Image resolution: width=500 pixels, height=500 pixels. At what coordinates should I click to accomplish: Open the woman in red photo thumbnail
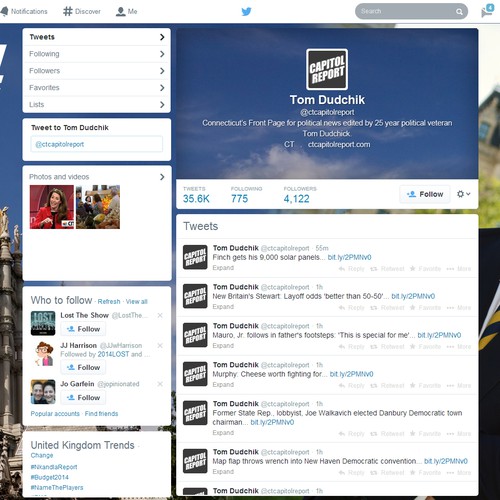click(x=52, y=207)
